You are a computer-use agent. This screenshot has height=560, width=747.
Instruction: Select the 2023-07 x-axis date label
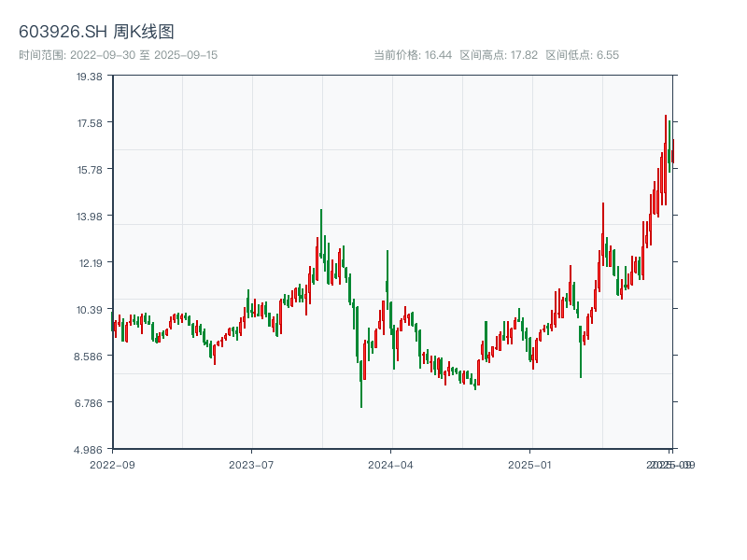click(251, 464)
